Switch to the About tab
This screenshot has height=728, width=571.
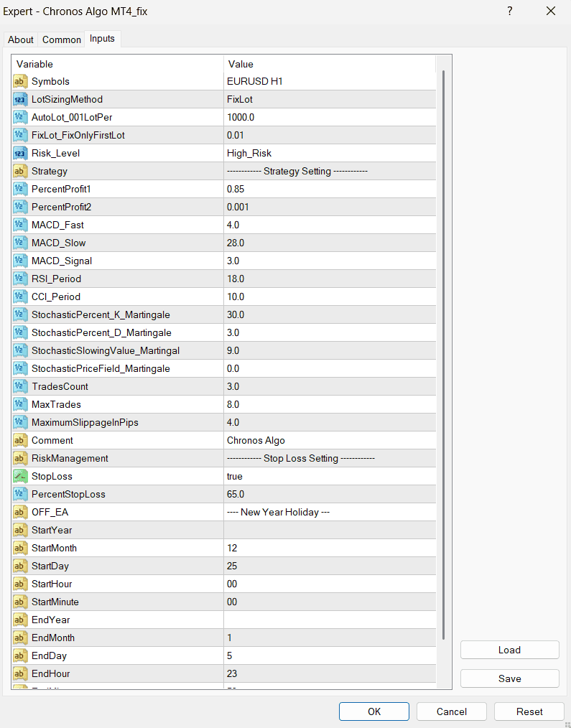(x=21, y=39)
